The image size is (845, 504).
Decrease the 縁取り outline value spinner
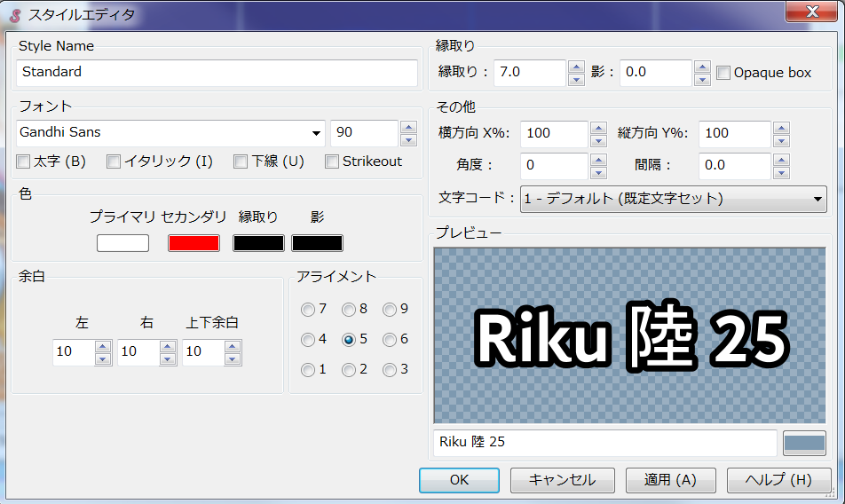coord(577,80)
